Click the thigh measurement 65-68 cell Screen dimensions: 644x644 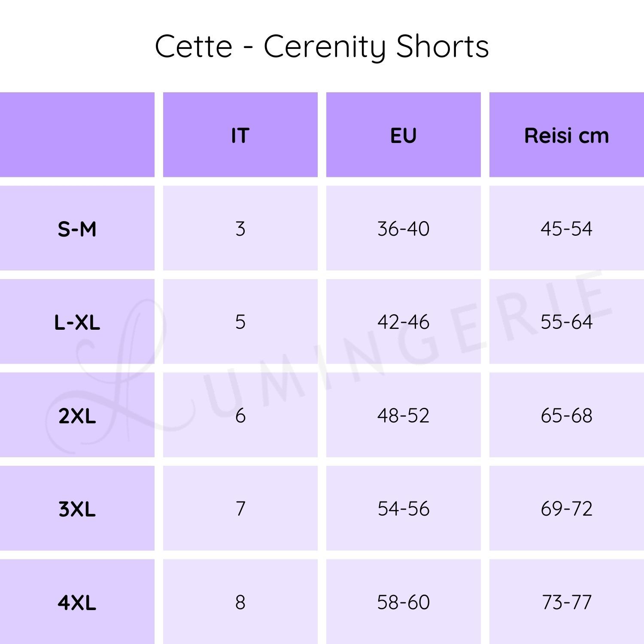point(566,416)
